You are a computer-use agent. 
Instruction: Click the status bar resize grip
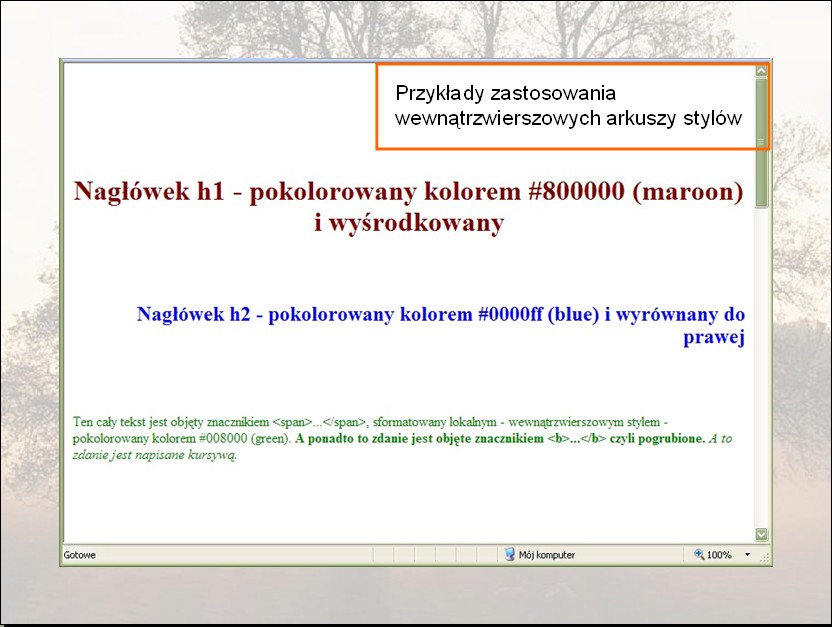click(x=763, y=558)
